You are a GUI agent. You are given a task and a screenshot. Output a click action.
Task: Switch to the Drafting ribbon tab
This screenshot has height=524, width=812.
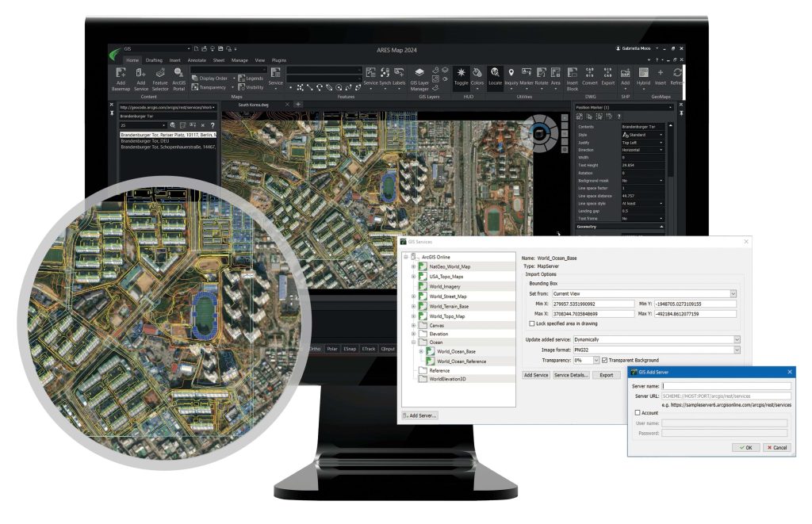[x=153, y=60]
